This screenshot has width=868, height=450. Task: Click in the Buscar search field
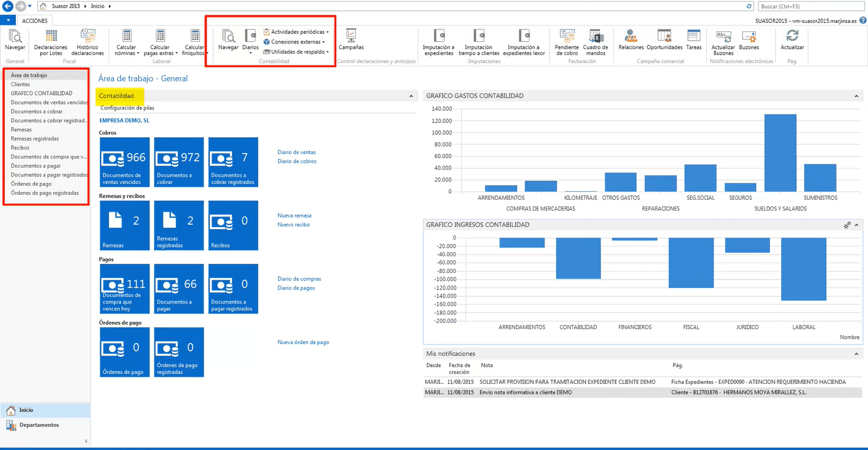coord(810,7)
